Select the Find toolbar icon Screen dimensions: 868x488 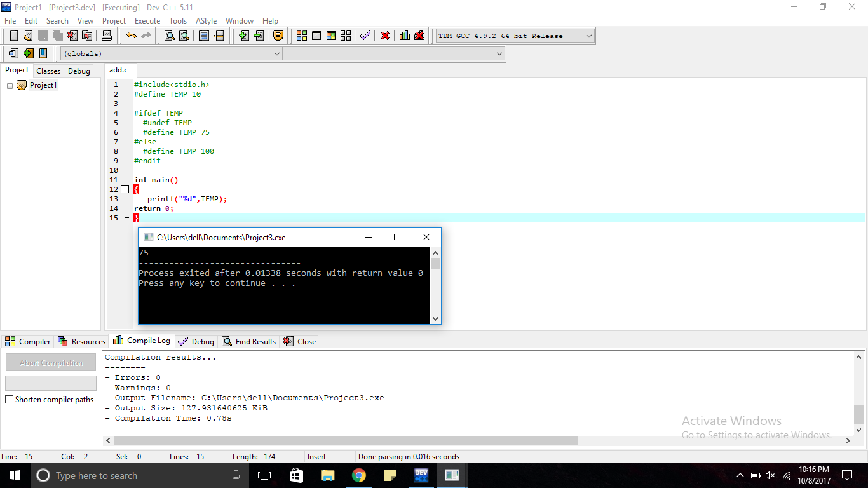tap(169, 36)
